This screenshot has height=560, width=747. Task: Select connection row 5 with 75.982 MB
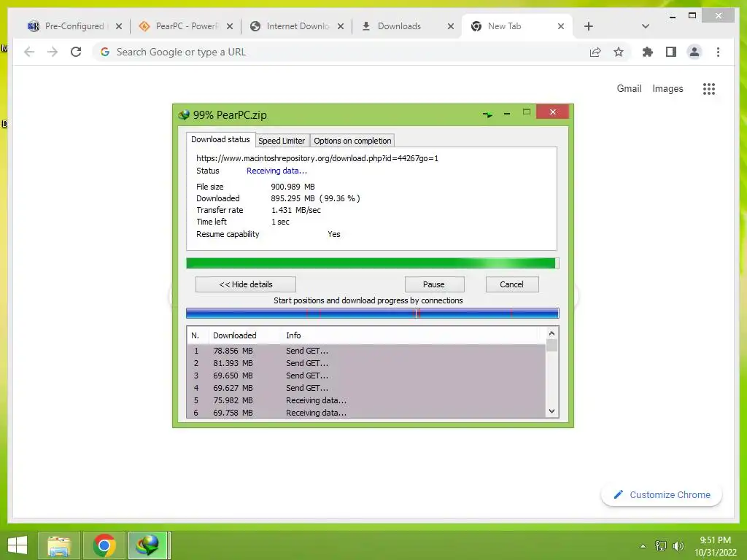point(366,400)
